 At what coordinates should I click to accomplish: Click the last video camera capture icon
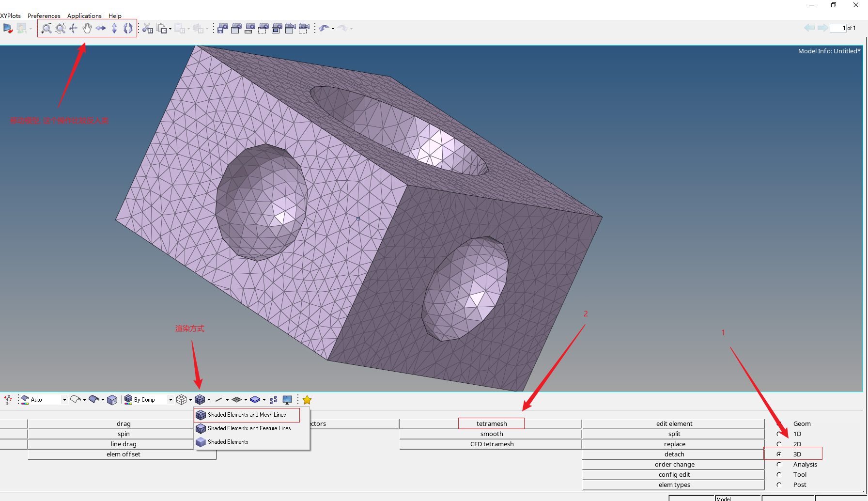click(304, 29)
